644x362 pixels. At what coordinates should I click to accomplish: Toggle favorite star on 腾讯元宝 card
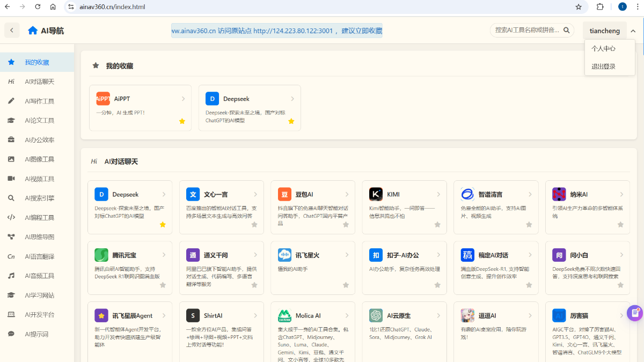pyautogui.click(x=163, y=285)
